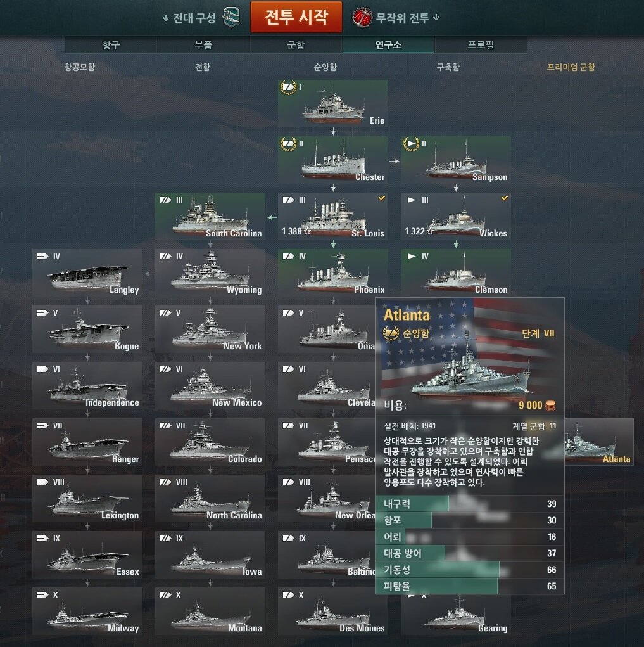The width and height of the screenshot is (644, 647).
Task: Click the elite laurel icon on Erie
Action: (289, 87)
